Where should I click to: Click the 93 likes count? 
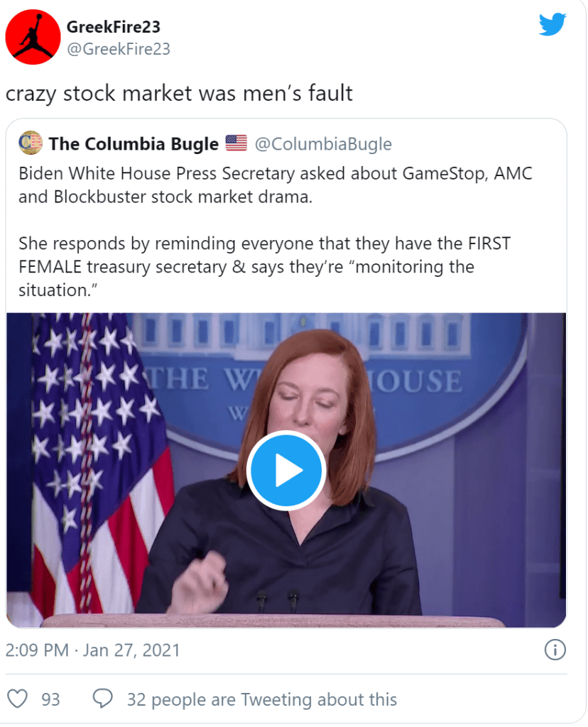pyautogui.click(x=50, y=699)
